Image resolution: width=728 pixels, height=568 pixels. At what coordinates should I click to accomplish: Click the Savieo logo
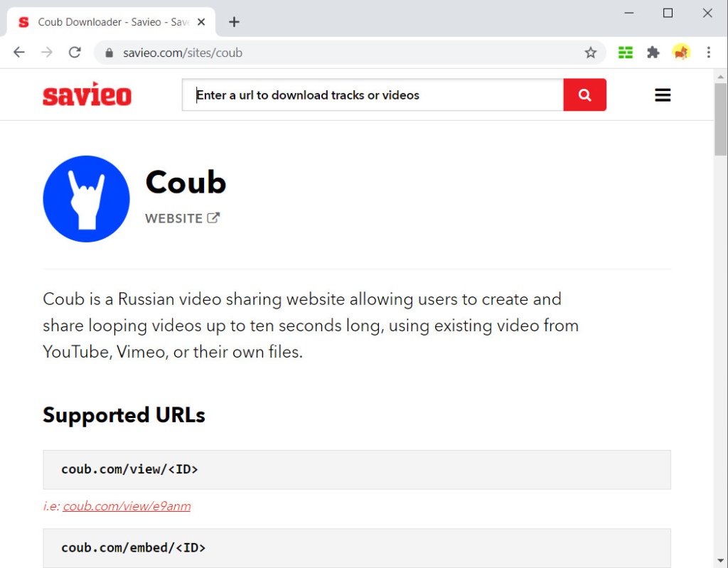pos(87,95)
